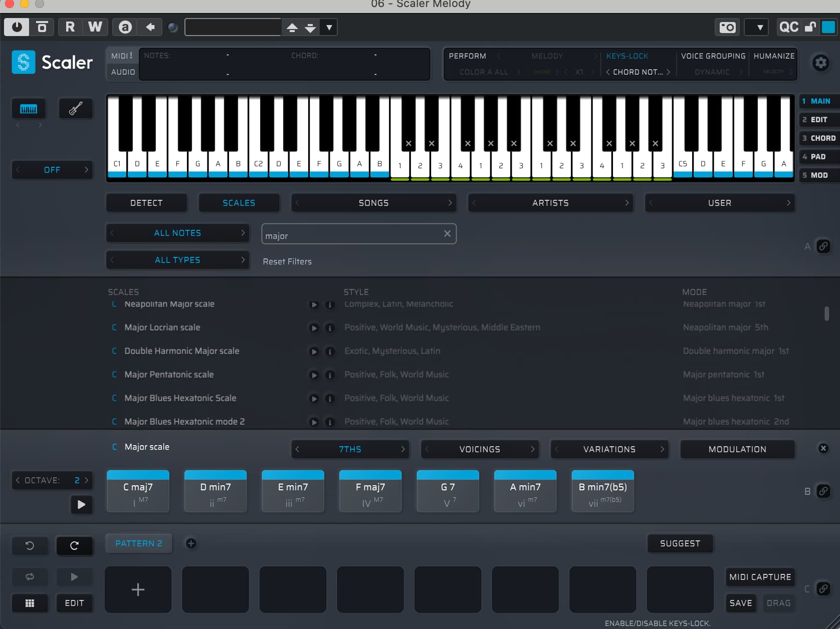Screen dimensions: 840x629
Task: Show info for Major Blues Hexatonic Scale
Action: (x=330, y=399)
